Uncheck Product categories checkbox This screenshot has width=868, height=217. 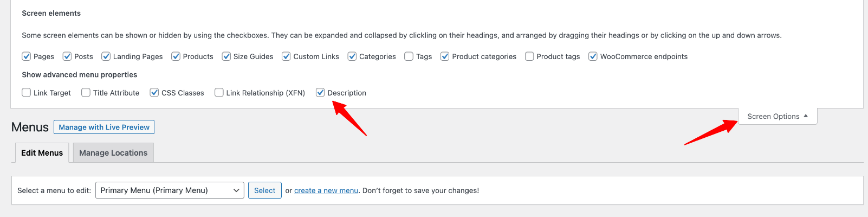point(445,56)
